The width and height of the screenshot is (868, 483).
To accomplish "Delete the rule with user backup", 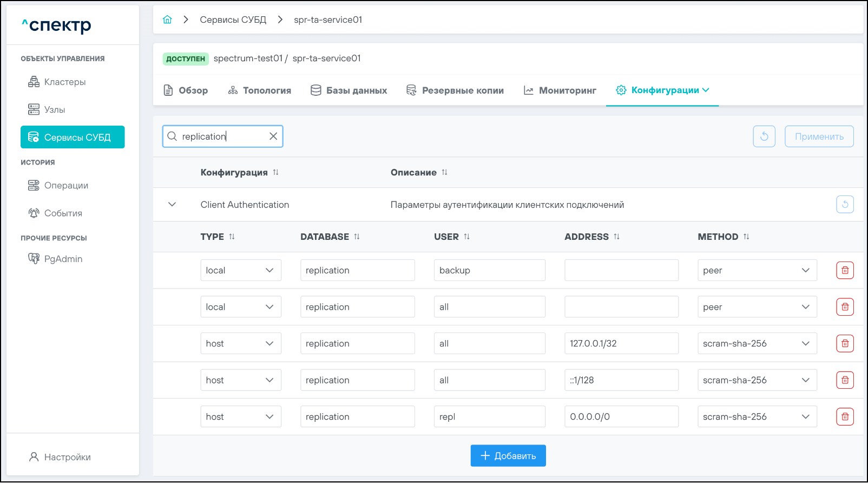I will [844, 270].
